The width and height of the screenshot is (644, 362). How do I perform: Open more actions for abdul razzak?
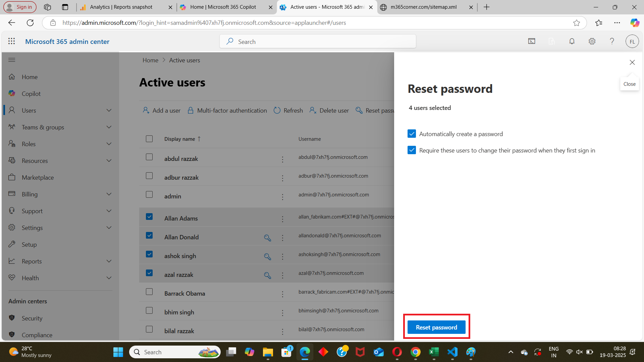pos(282,159)
